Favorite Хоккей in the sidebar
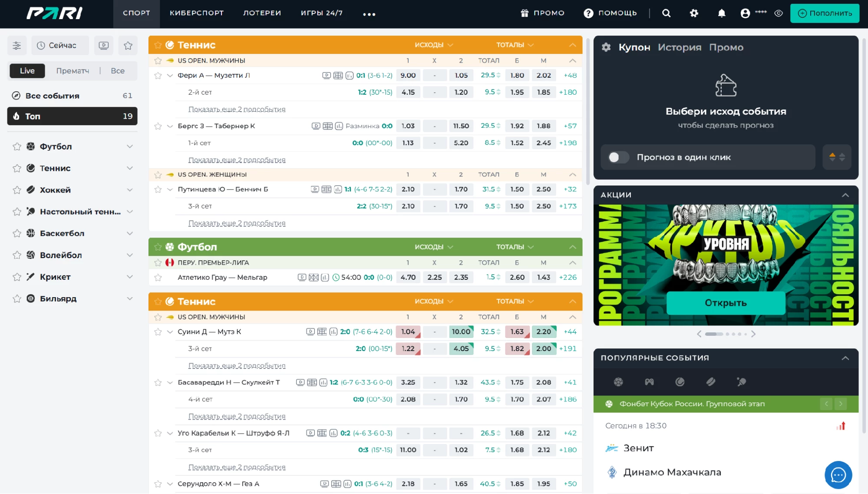 click(17, 190)
